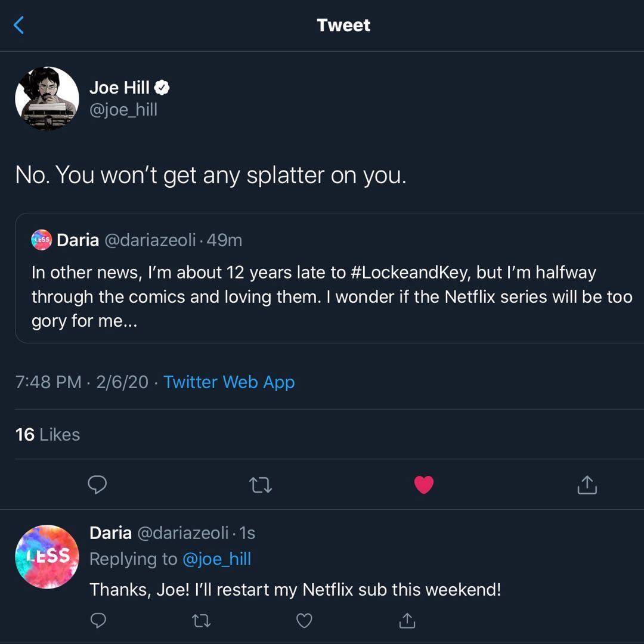Retweet Daria's reply tweet
The width and height of the screenshot is (644, 644).
click(201, 621)
